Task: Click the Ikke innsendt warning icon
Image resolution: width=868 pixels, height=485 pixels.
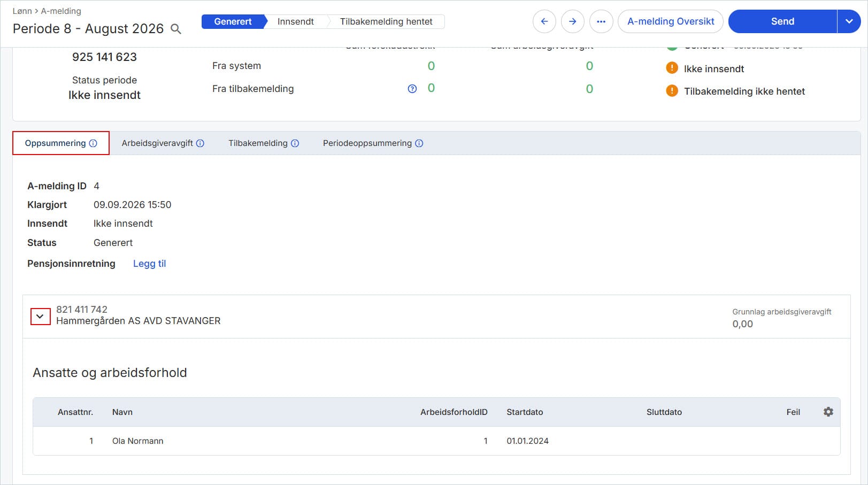Action: click(x=672, y=68)
